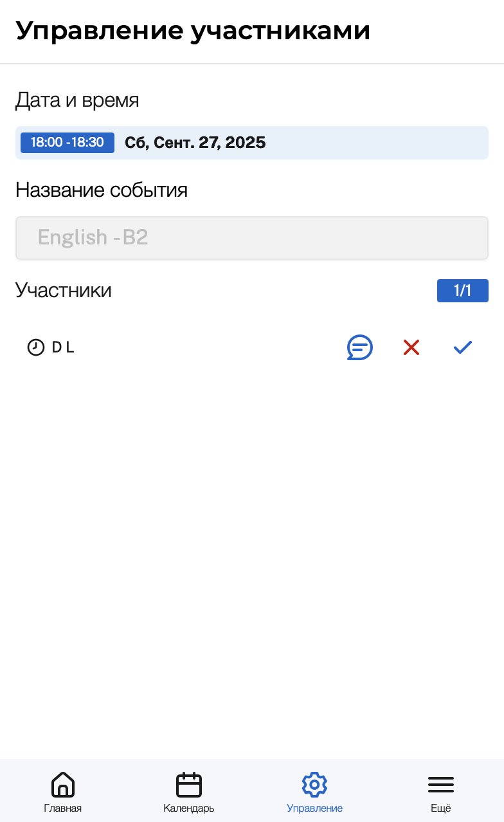
Task: Tap the Management gear icon
Action: (314, 784)
